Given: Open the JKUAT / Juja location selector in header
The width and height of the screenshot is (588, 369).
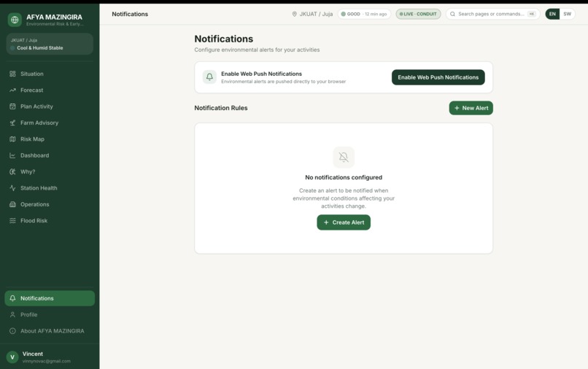Looking at the screenshot, I should pos(312,14).
